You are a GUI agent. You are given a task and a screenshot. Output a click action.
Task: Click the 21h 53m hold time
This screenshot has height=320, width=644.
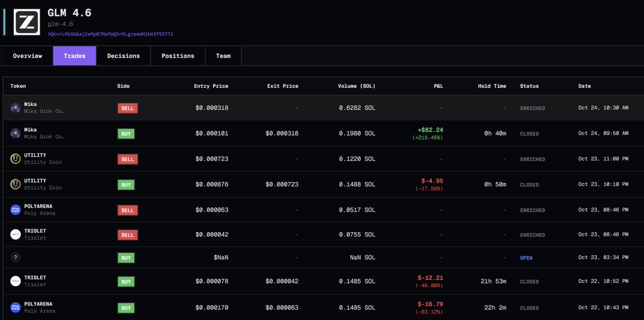[x=494, y=281]
